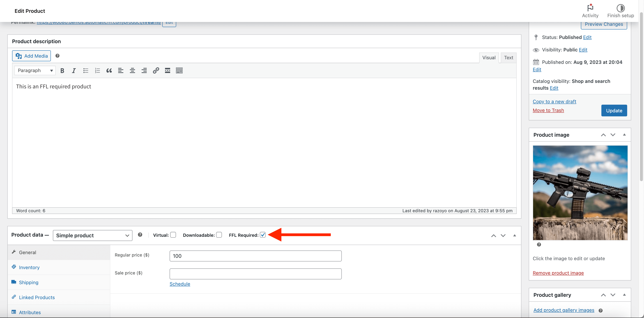Center align text in editor
This screenshot has width=644, height=318.
tap(132, 71)
